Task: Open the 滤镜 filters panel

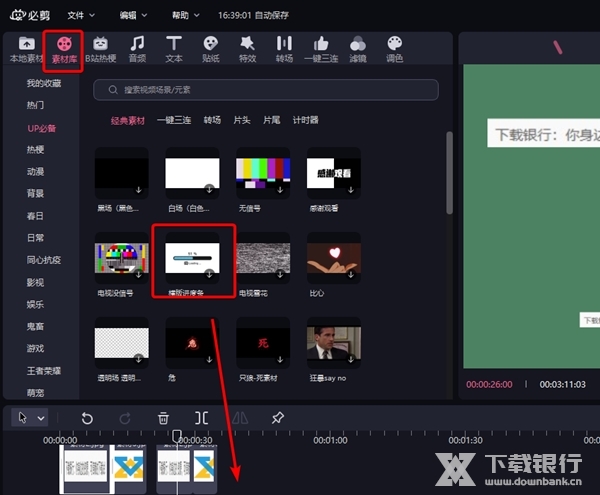Action: point(358,50)
